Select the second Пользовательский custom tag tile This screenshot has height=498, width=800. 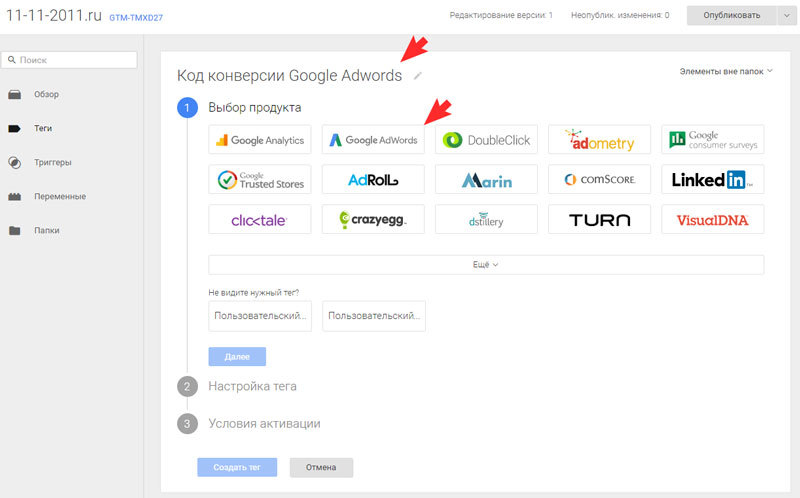[374, 316]
